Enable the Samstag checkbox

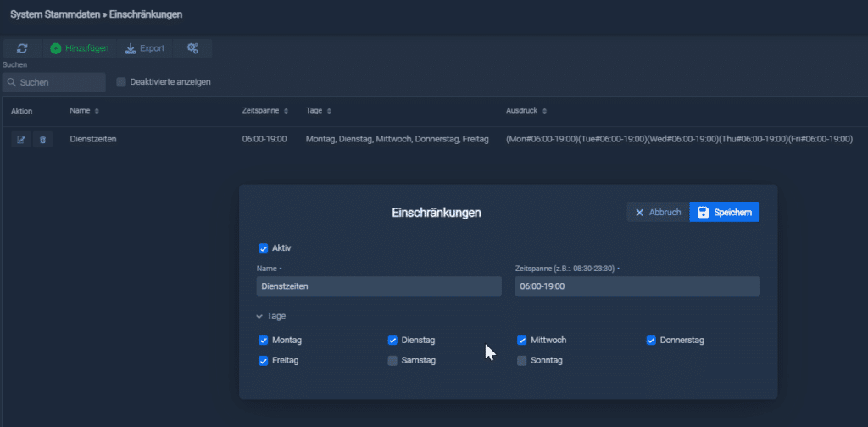pyautogui.click(x=392, y=361)
